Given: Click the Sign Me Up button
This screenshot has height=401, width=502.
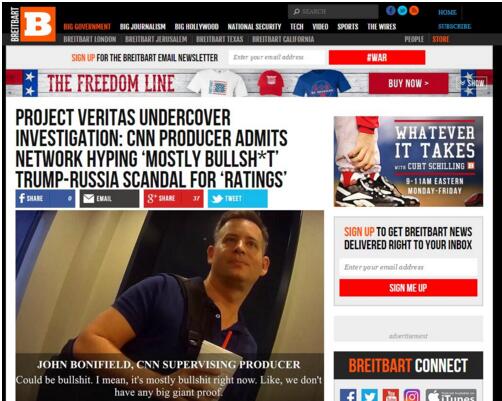Looking at the screenshot, I should click(x=408, y=288).
